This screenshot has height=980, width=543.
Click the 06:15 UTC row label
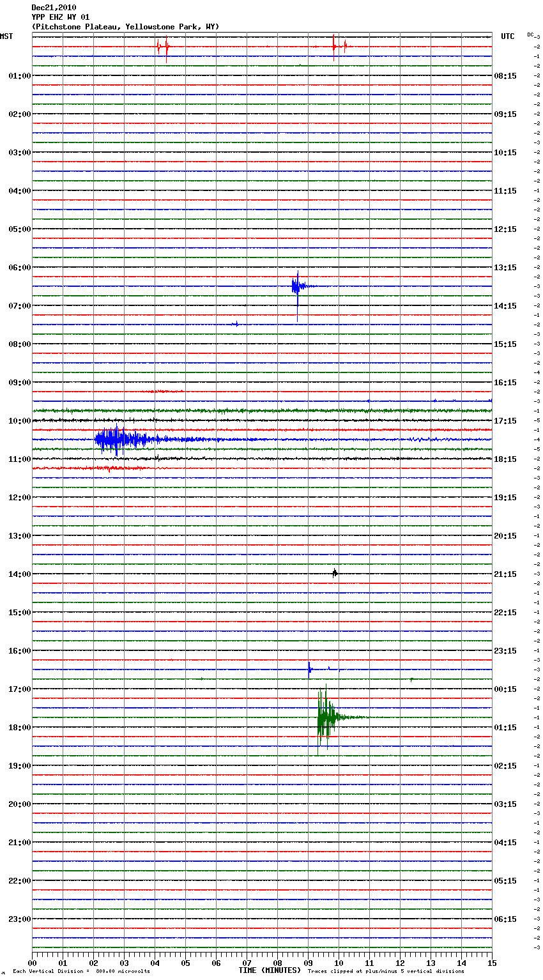(x=505, y=919)
